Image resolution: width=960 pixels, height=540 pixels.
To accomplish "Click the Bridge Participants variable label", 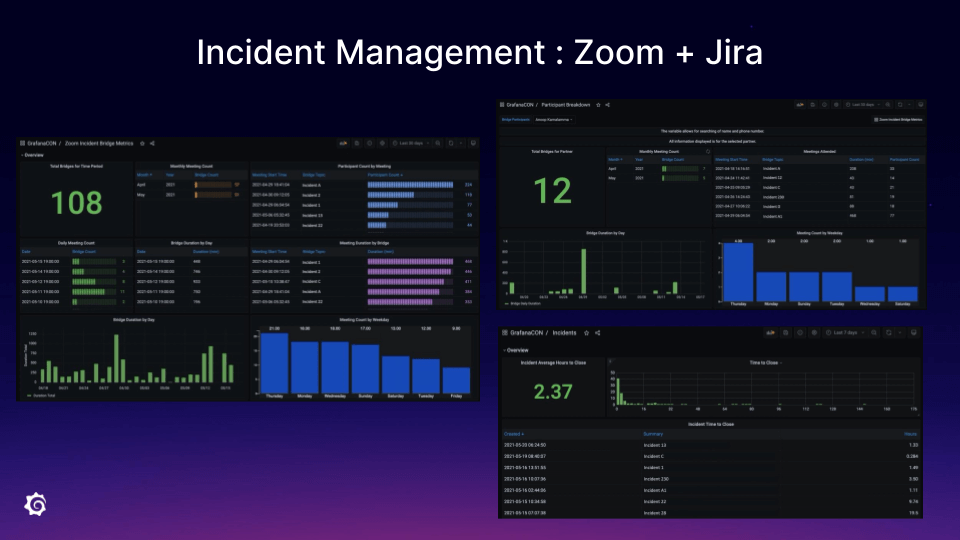I will [x=516, y=119].
